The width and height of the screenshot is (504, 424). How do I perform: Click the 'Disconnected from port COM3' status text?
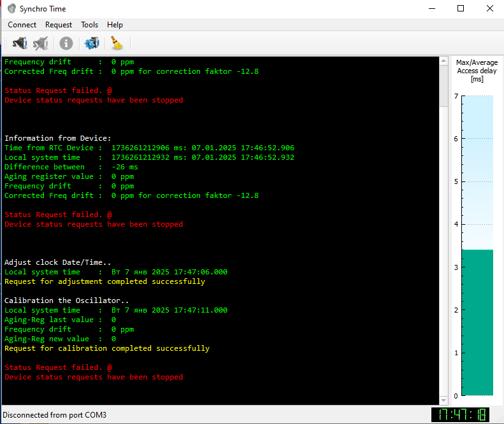55,415
